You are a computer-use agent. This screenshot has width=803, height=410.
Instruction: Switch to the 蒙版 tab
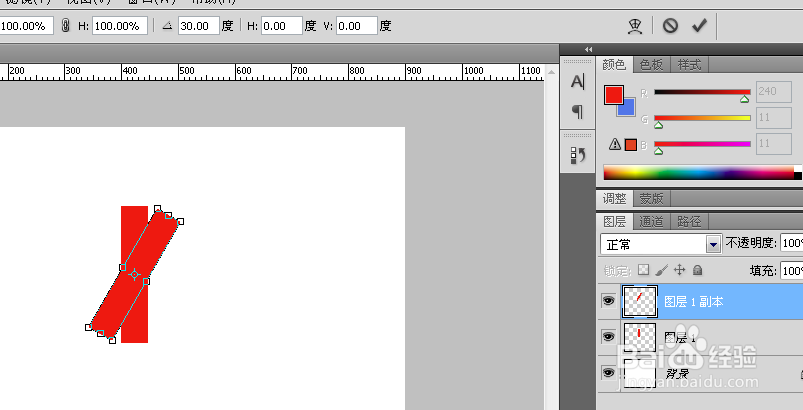(x=651, y=198)
